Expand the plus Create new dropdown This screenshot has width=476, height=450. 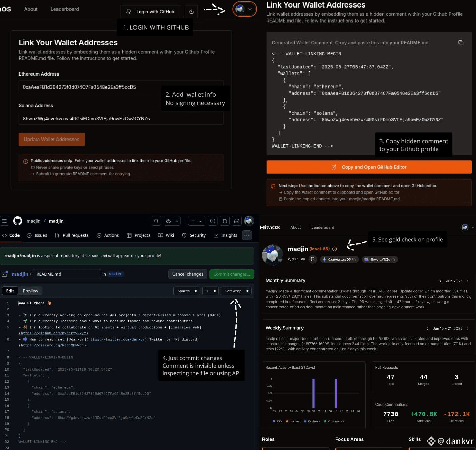(196, 221)
